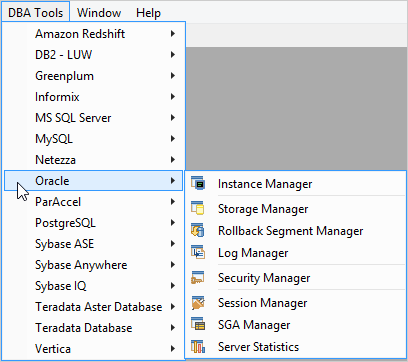The height and width of the screenshot is (362, 408).
Task: Choose Teradata Aster Database from the list
Action: coord(93,307)
